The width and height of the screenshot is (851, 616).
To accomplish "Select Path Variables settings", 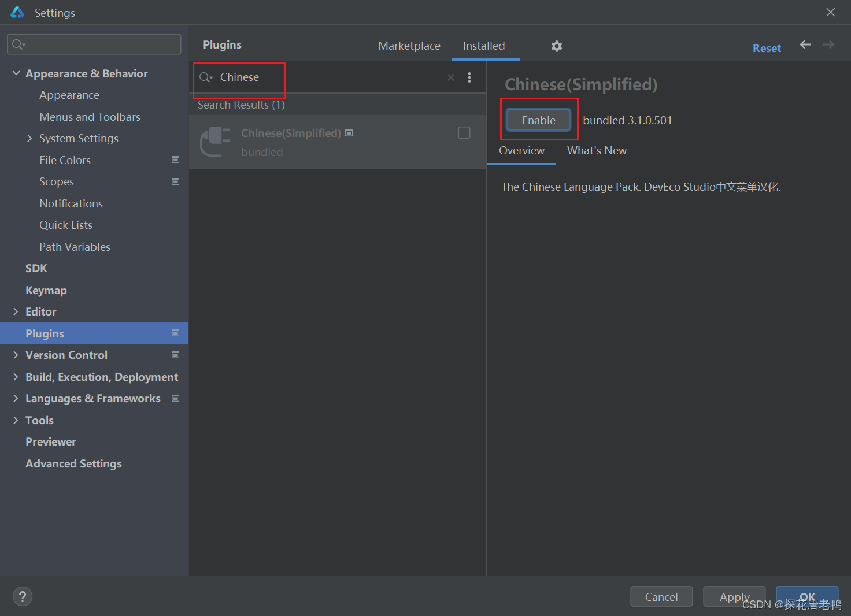I will (75, 247).
